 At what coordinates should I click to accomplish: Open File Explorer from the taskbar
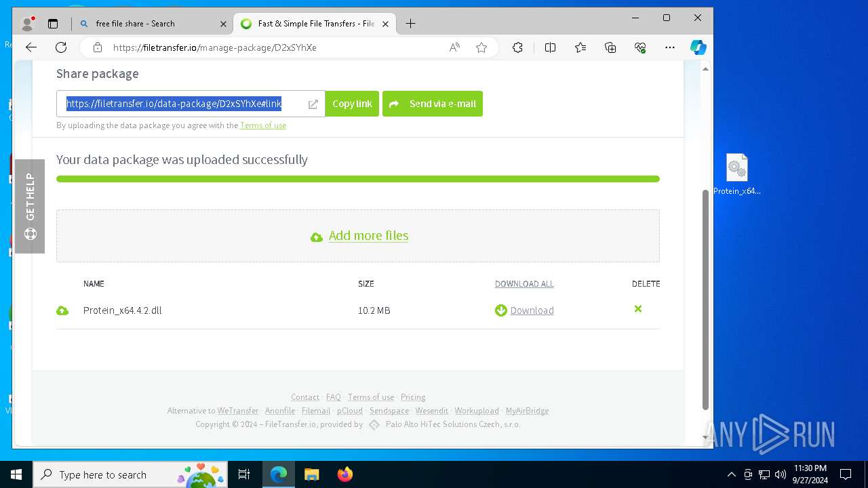[x=311, y=474]
